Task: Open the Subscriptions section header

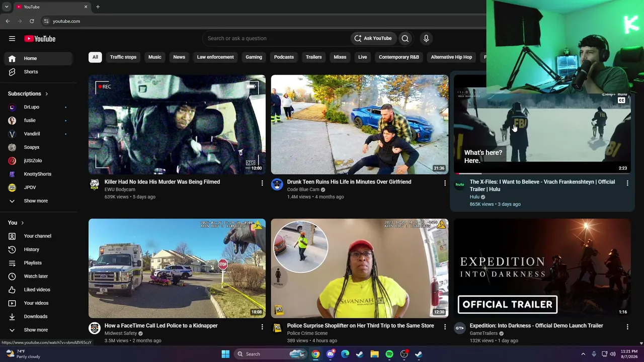Action: (x=28, y=94)
